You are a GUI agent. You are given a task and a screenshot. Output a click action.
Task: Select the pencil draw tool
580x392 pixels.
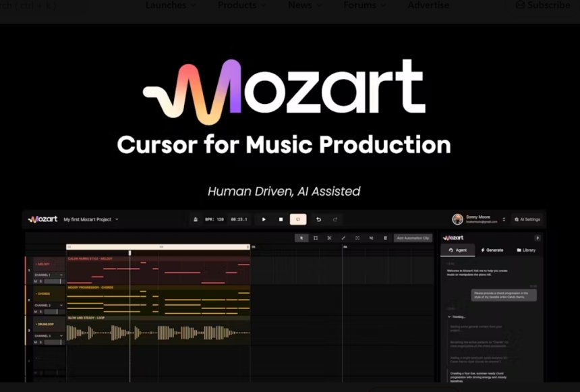point(343,238)
